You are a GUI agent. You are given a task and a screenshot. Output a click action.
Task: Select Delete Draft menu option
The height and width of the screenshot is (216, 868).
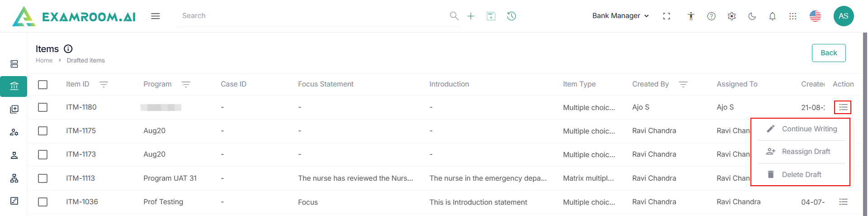point(801,175)
